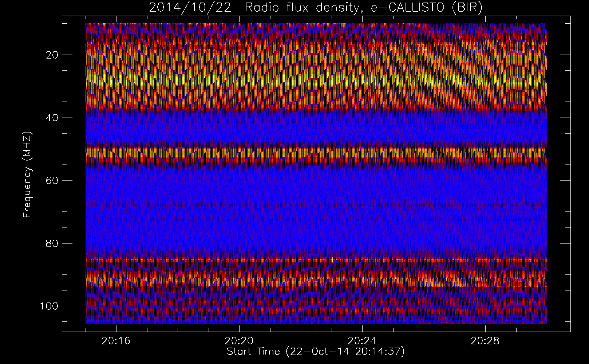Click the '20:16' time tick label
The image size is (589, 364).
(116, 341)
